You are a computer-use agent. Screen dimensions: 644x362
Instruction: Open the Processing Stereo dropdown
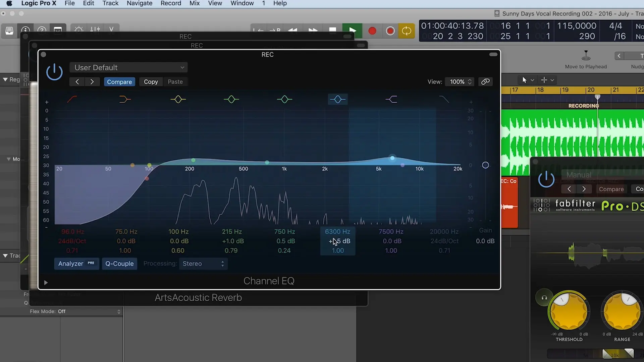click(203, 264)
